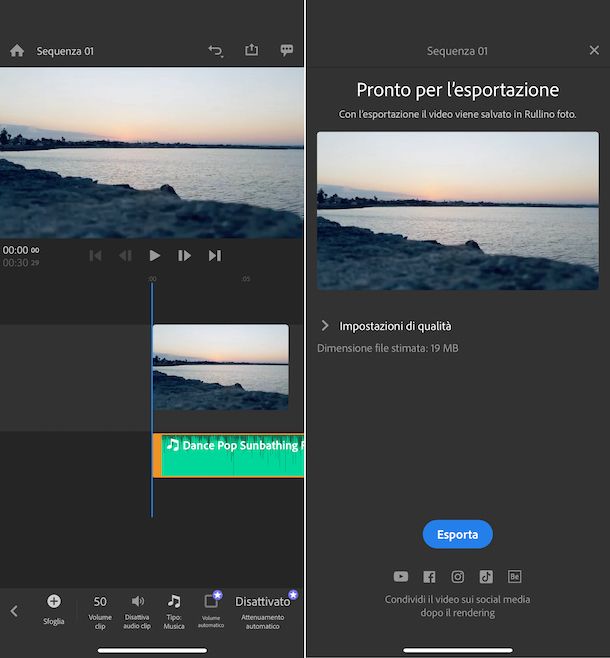Tap Dimensione file stimata: 19 MB text
The height and width of the screenshot is (658, 610).
pos(388,348)
